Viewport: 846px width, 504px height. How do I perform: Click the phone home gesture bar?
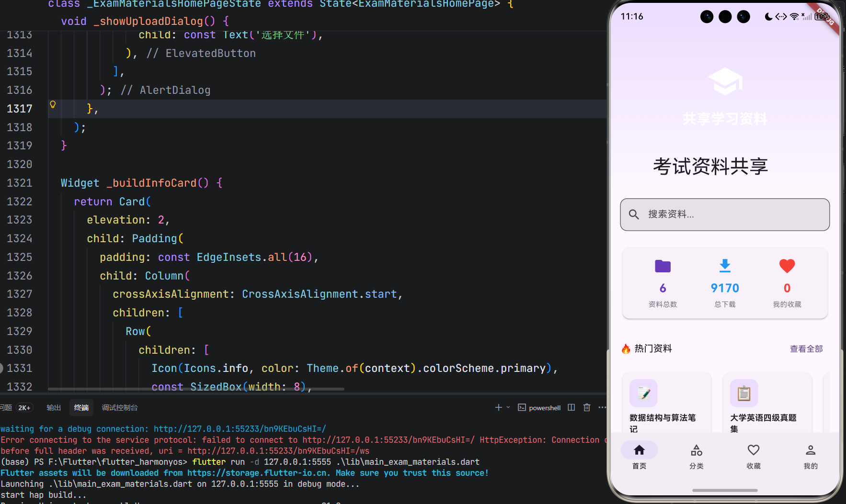point(725,490)
